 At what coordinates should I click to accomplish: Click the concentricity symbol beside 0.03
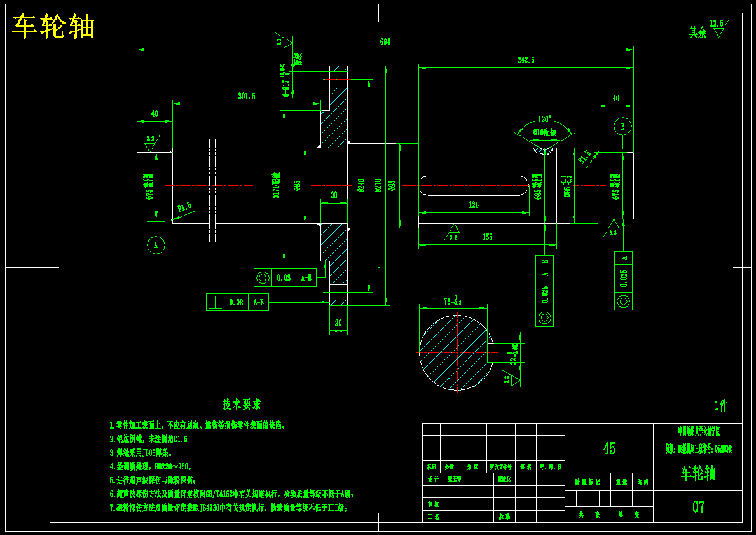tap(263, 278)
